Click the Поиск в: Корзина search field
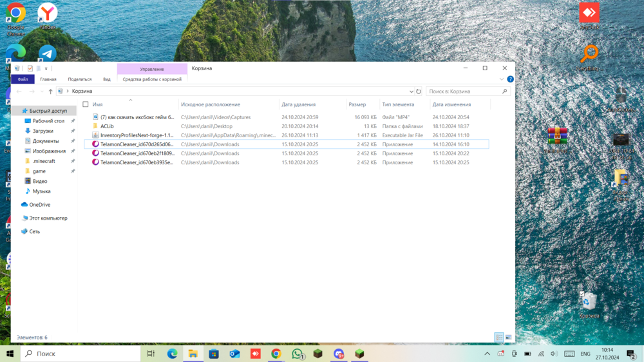Image resolution: width=644 pixels, height=362 pixels. 468,91
